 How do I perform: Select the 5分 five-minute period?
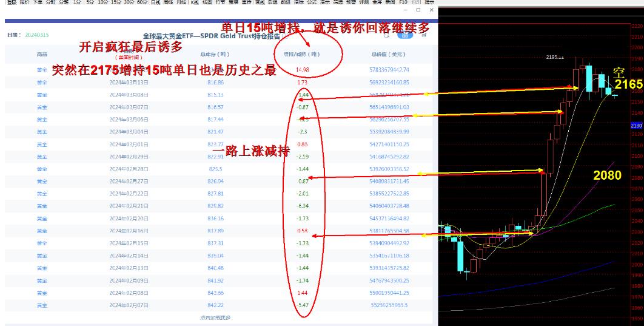point(90,2)
